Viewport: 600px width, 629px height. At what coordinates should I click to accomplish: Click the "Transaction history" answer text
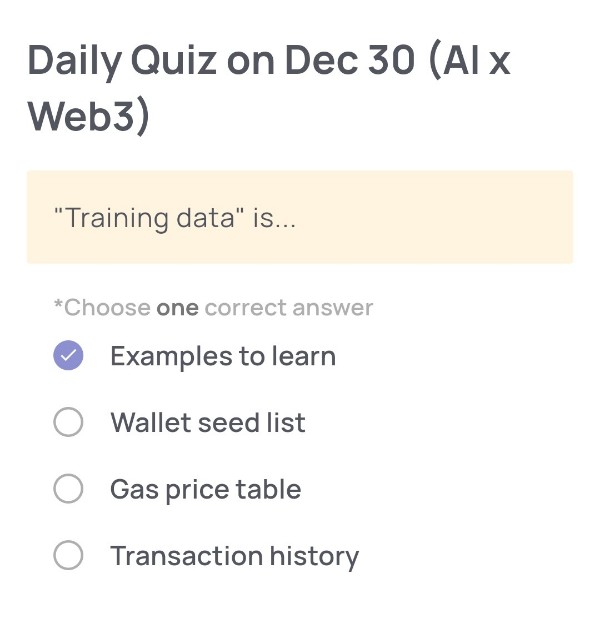click(x=234, y=555)
